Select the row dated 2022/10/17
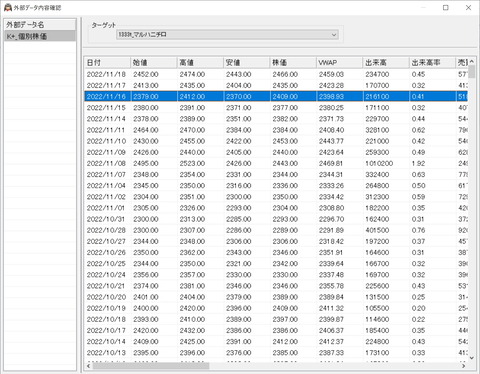Image resolution: width=480 pixels, height=374 pixels. [276, 331]
